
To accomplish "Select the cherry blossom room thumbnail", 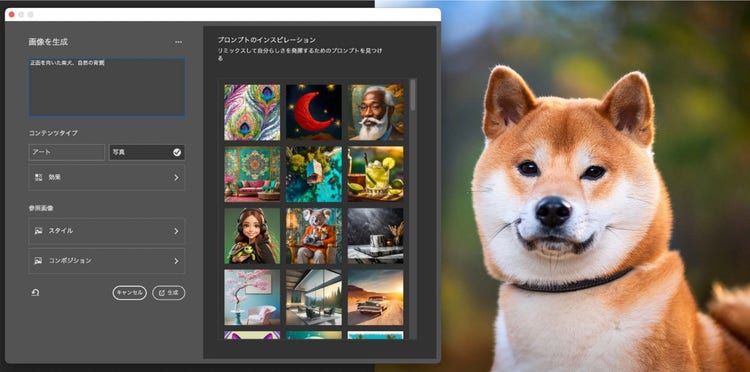I will click(x=252, y=297).
